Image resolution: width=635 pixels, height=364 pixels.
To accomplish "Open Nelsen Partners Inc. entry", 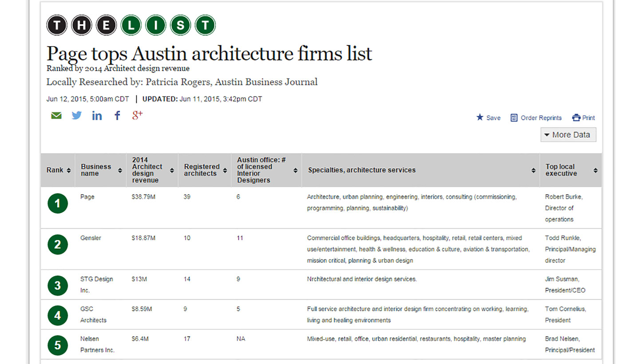I will click(97, 344).
